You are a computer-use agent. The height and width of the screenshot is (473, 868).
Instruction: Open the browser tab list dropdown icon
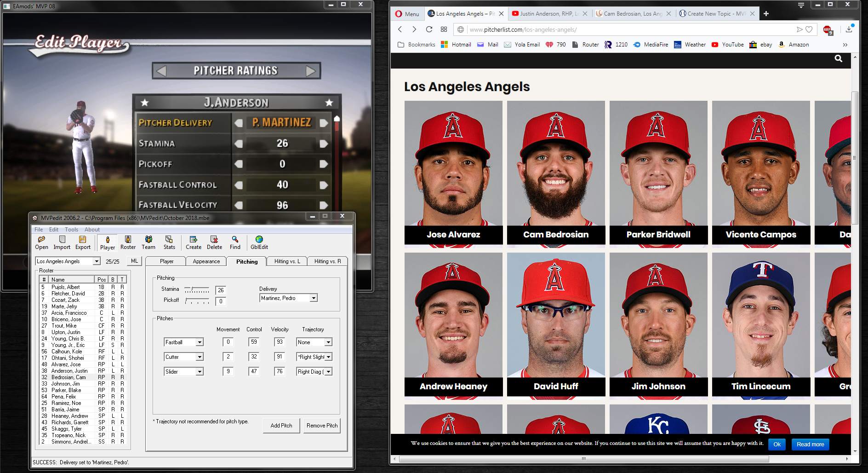(801, 5)
